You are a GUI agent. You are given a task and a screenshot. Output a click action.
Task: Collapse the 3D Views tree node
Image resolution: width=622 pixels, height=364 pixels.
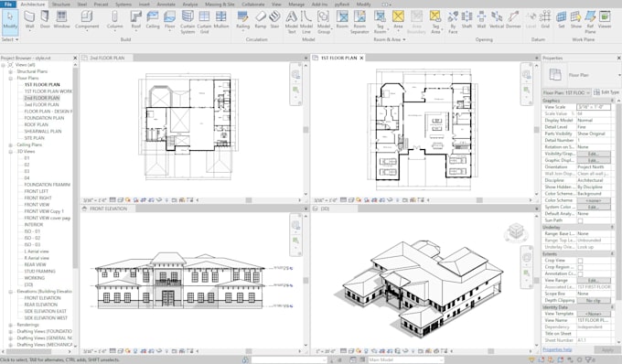(x=11, y=152)
